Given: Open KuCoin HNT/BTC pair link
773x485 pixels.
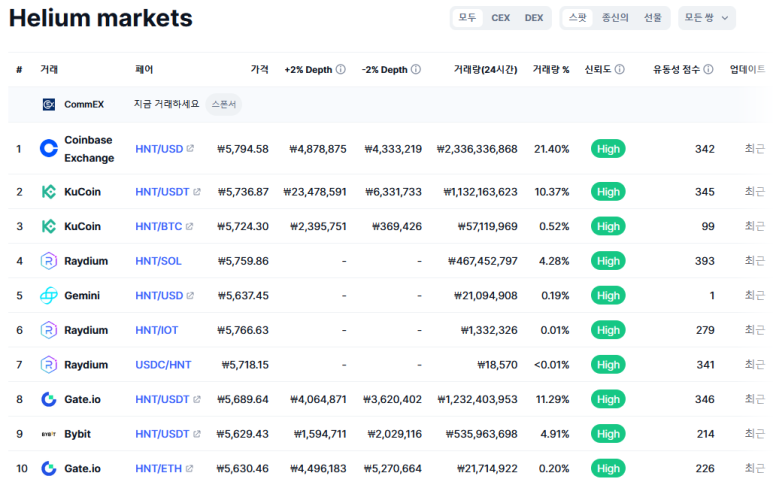Looking at the screenshot, I should (x=159, y=226).
